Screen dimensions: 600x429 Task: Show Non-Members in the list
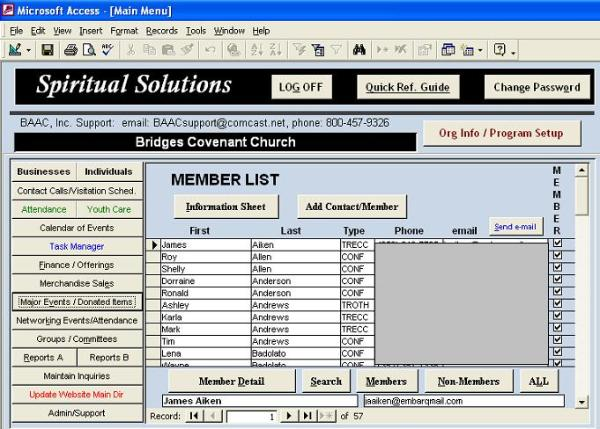pos(469,381)
